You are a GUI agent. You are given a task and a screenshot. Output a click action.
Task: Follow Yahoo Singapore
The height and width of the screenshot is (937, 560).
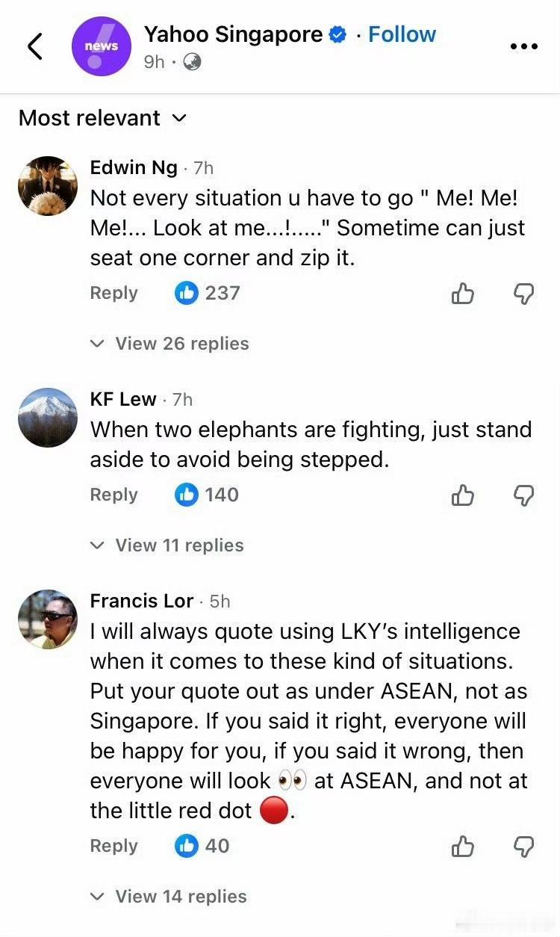click(x=402, y=34)
